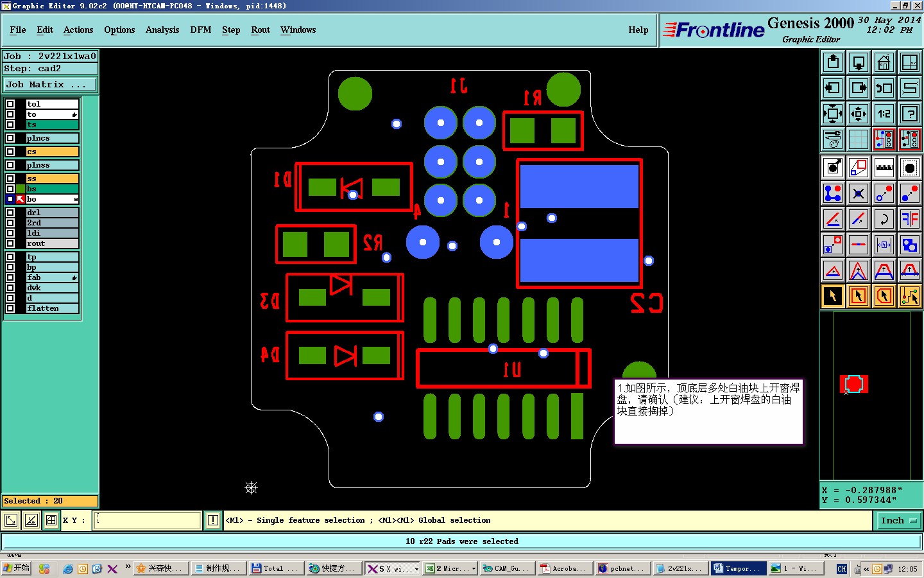924x578 pixels.
Task: Toggle the drl layer checkbox
Action: 10,213
